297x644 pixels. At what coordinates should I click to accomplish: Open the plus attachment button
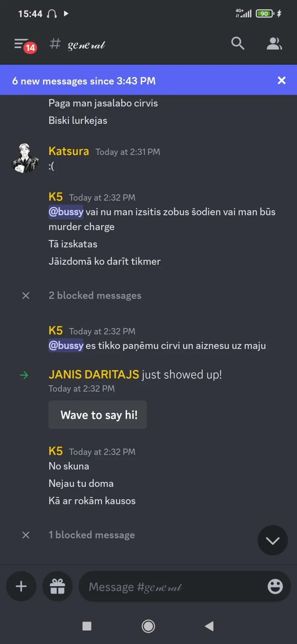(21, 586)
